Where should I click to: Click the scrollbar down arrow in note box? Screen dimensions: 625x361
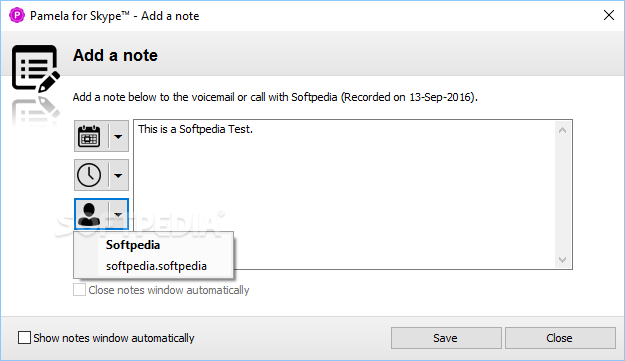click(562, 260)
